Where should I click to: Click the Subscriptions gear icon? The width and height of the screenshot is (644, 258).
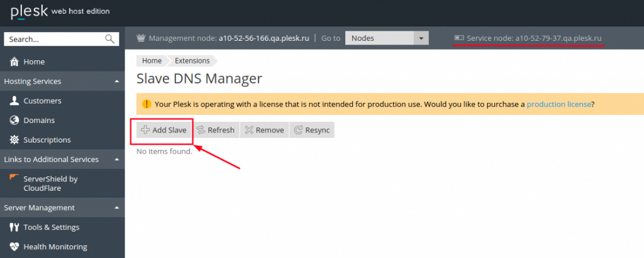point(14,140)
